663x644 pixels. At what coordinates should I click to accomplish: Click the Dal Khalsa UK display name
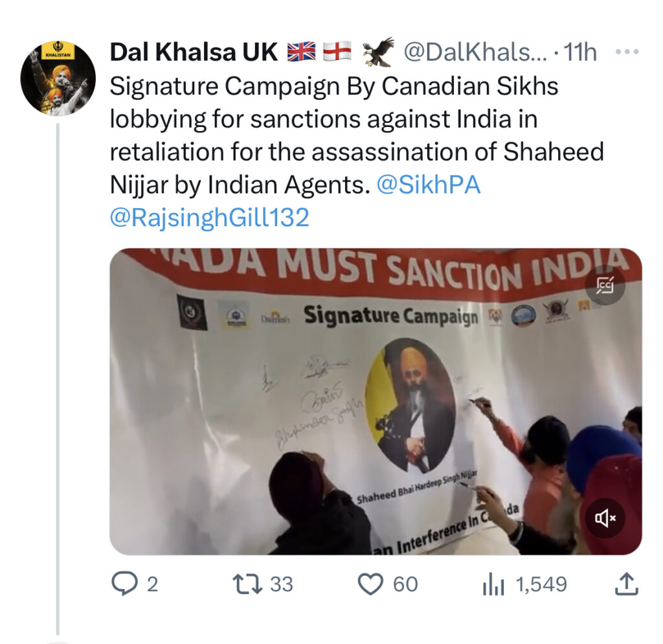[194, 52]
